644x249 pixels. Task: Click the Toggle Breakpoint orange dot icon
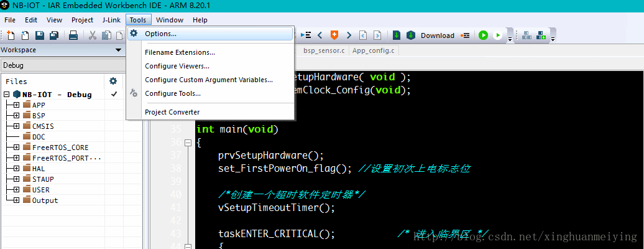tap(465, 35)
